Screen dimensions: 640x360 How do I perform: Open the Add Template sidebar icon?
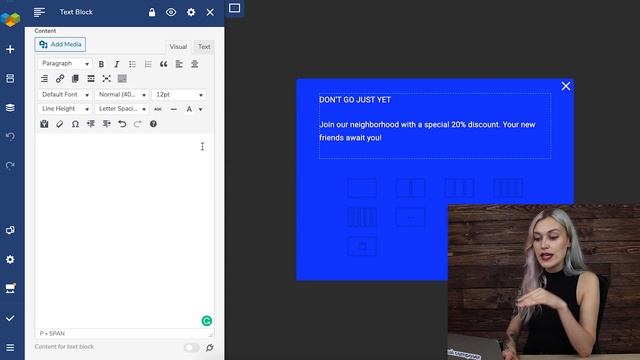click(10, 78)
